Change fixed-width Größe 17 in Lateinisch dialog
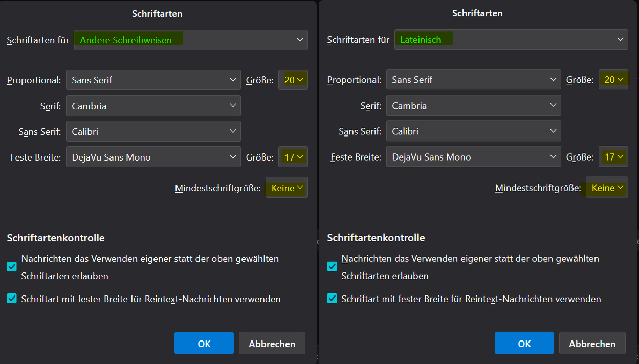 click(x=613, y=157)
